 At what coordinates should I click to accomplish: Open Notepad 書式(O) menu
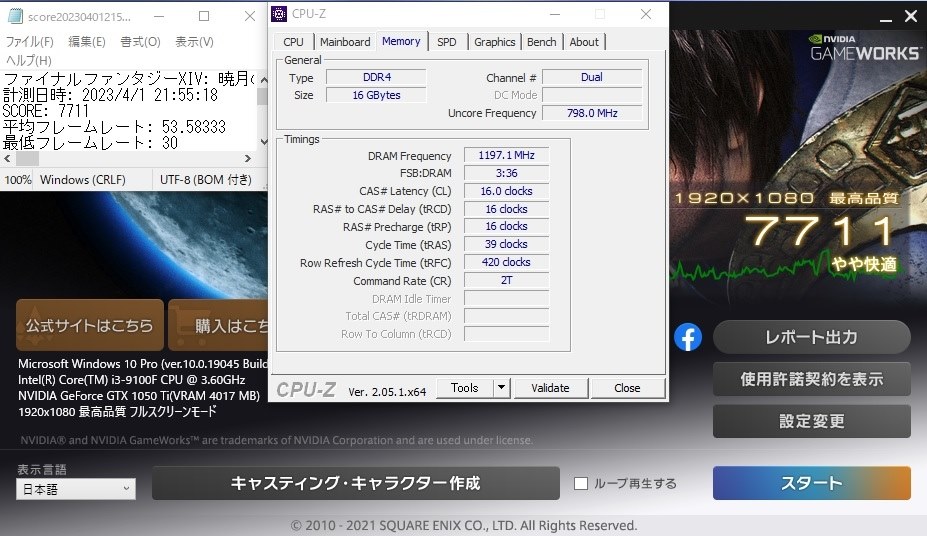(140, 41)
